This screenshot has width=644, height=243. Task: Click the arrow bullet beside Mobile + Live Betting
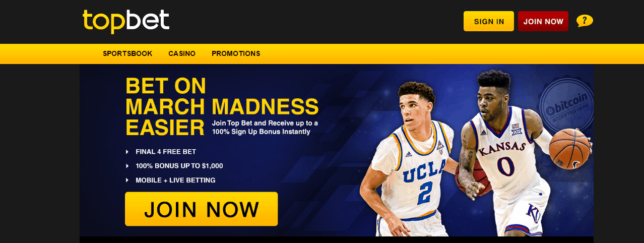coord(127,180)
